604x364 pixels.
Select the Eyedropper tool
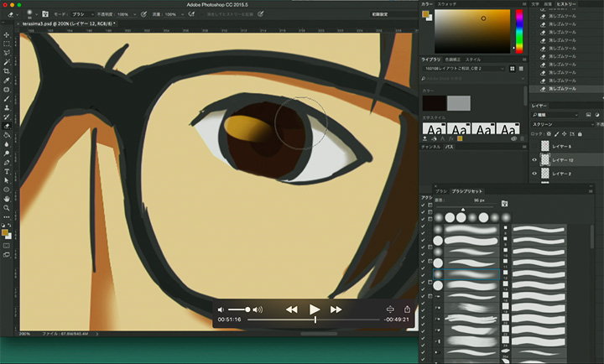click(x=7, y=81)
